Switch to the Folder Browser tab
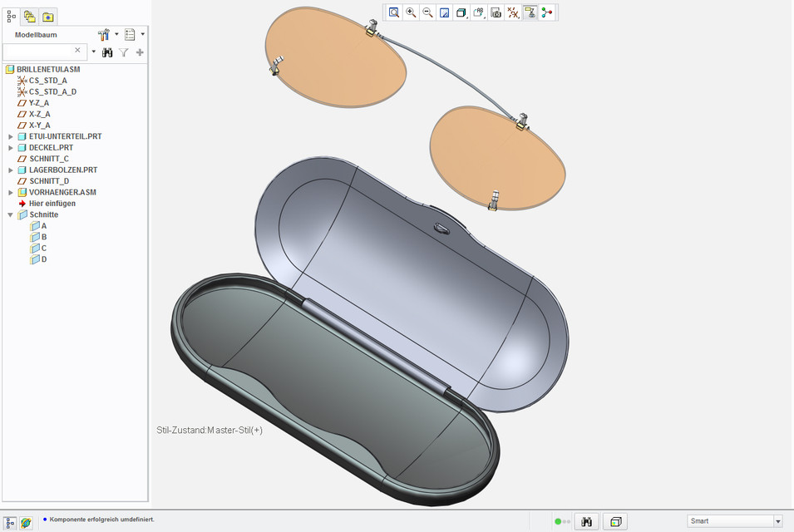The width and height of the screenshot is (794, 532). tap(29, 16)
